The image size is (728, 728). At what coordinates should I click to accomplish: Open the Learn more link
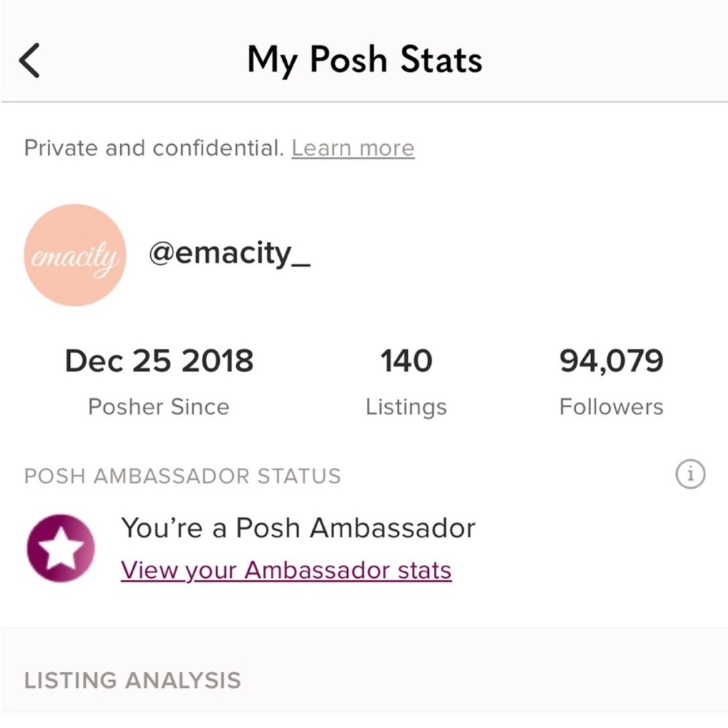[353, 149]
